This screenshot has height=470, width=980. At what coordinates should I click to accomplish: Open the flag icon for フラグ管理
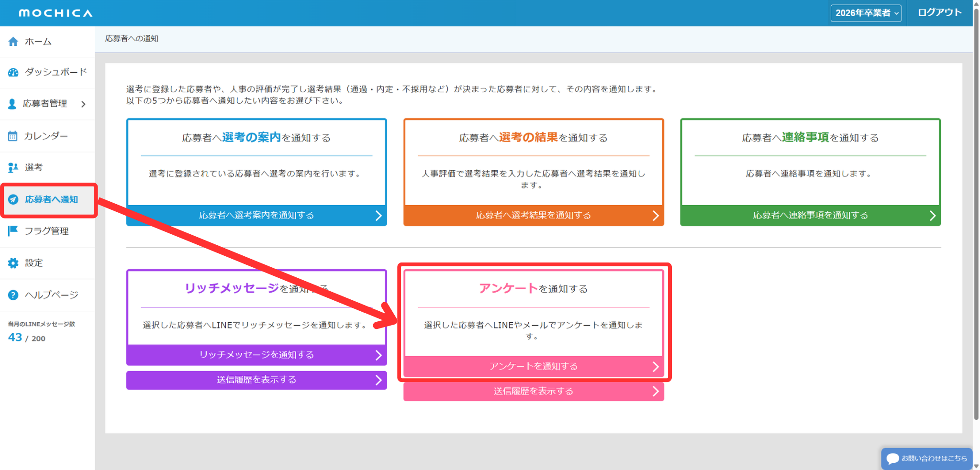pos(13,231)
